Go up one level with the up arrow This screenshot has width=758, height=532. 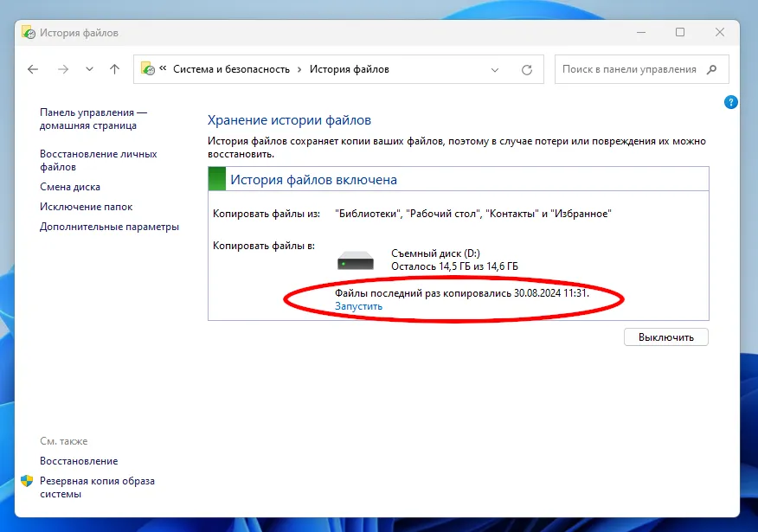click(x=114, y=69)
